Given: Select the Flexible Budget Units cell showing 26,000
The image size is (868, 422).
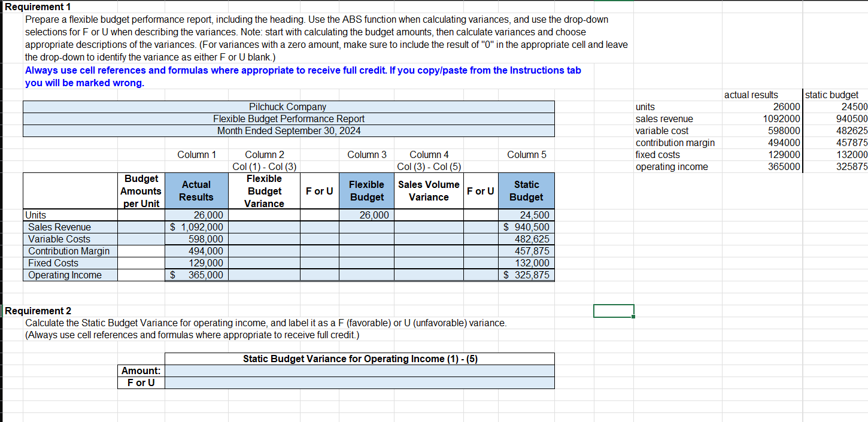Looking at the screenshot, I should point(366,215).
